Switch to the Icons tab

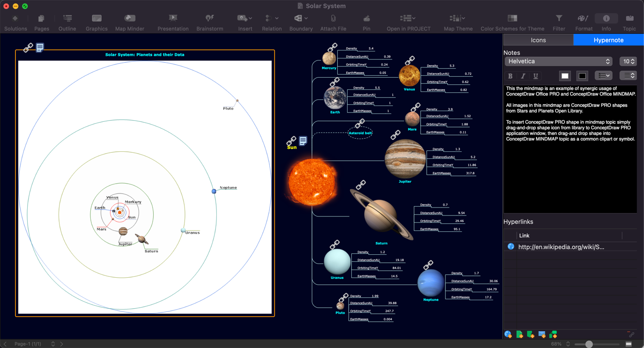pos(538,40)
